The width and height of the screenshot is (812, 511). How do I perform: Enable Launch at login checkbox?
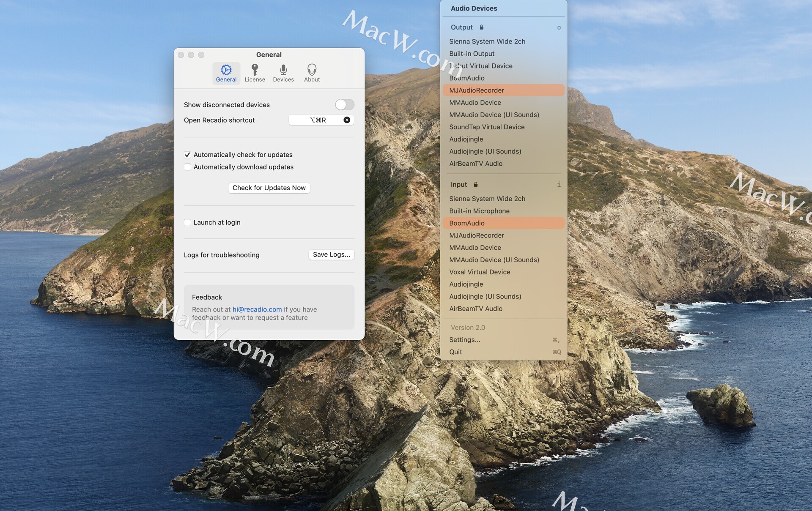pos(187,222)
